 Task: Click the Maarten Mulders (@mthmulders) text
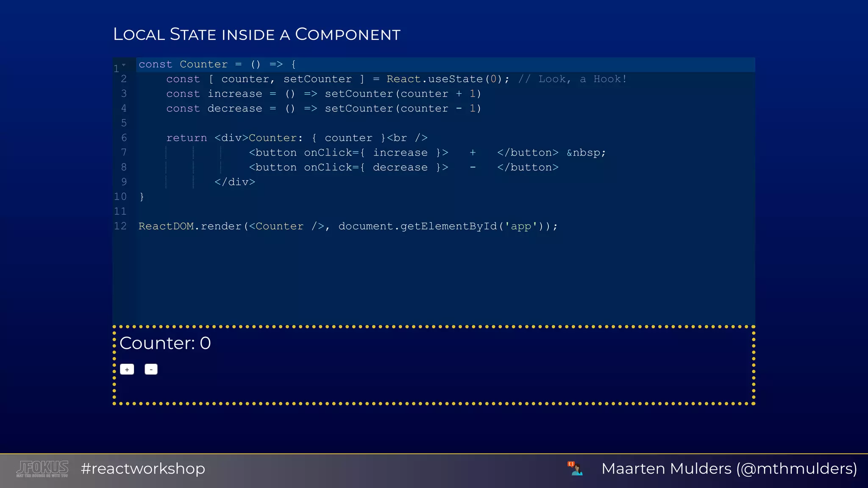coord(729,469)
